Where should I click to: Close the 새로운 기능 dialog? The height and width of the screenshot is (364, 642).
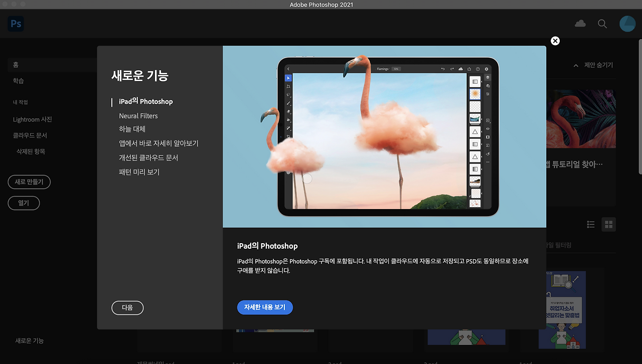(555, 41)
